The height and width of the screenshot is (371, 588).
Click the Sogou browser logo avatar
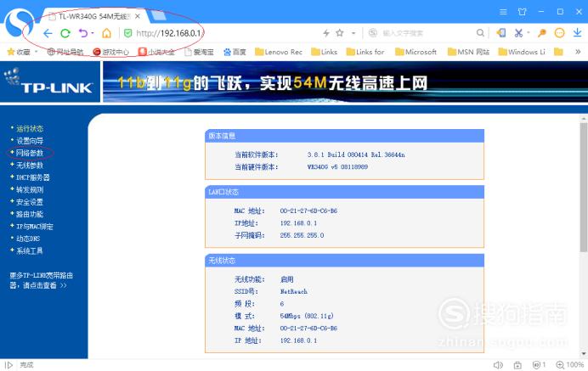coord(19,22)
